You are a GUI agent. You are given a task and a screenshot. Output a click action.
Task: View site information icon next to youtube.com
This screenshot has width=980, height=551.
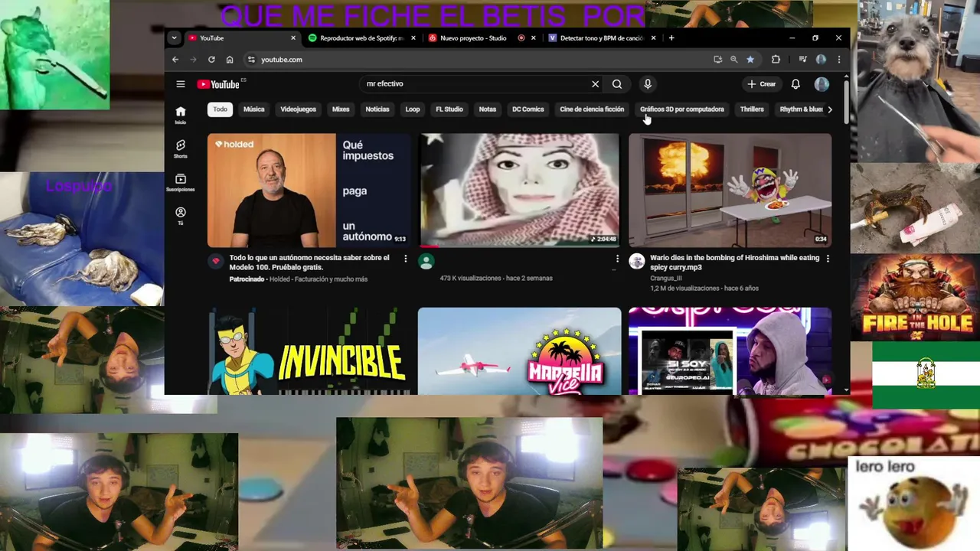tap(250, 60)
